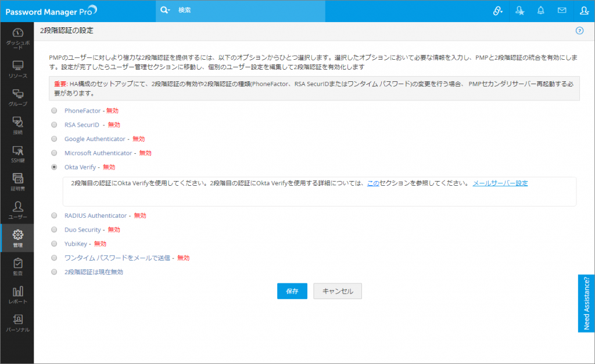The height and width of the screenshot is (364, 595).
Task: Click the キャンセル (Cancel) button
Action: (338, 291)
